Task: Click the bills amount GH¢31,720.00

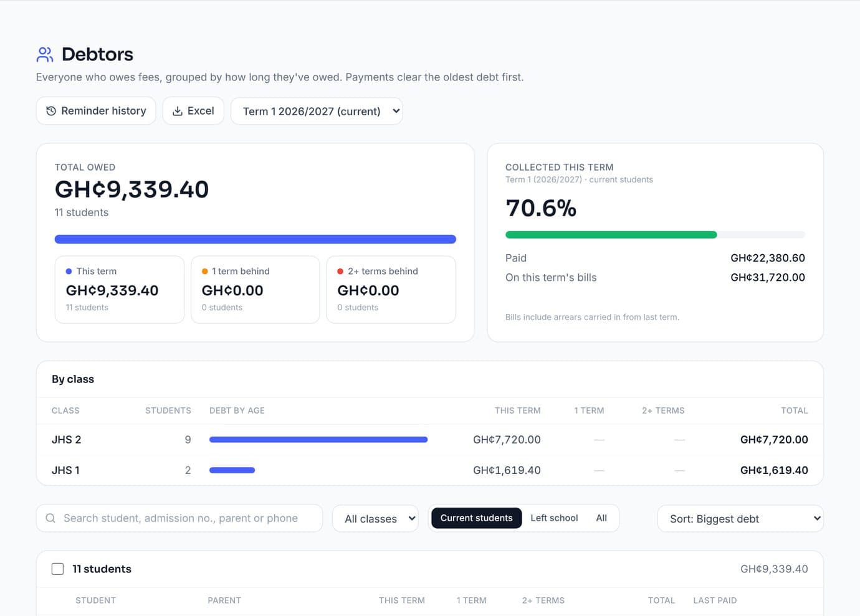Action: coord(768,277)
